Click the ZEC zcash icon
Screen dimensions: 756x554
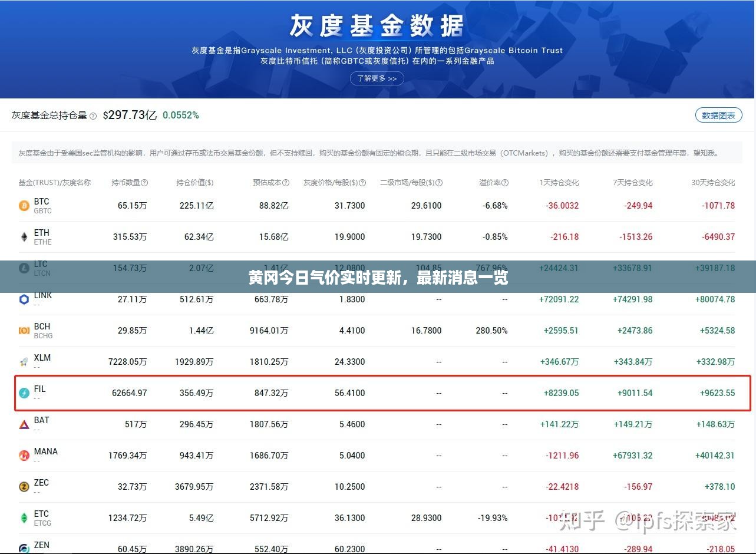click(24, 487)
